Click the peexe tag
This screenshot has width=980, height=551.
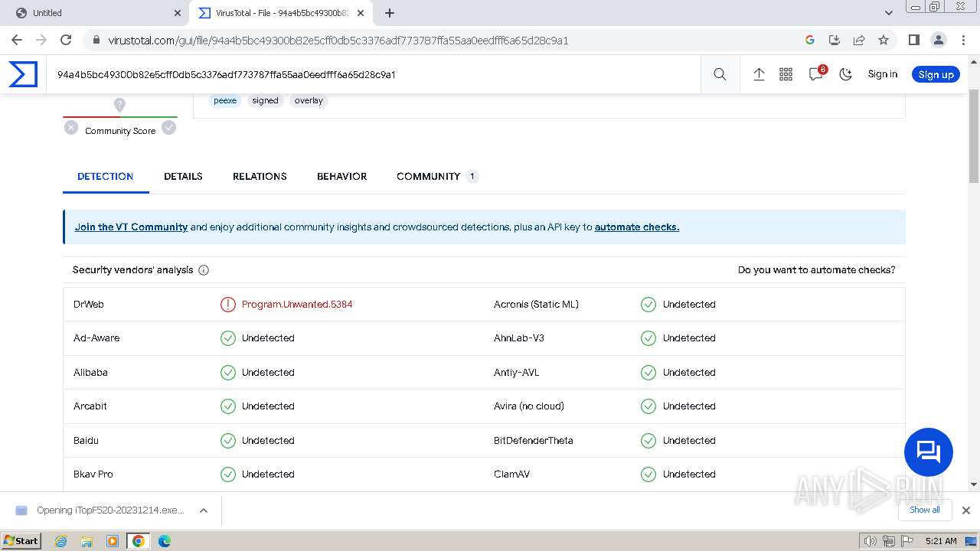click(225, 100)
